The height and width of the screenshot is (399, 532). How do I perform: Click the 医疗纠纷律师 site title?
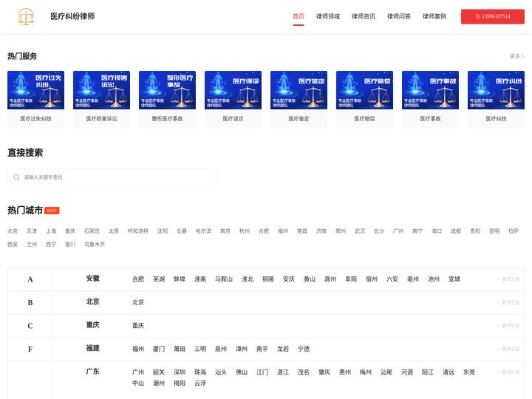[72, 16]
